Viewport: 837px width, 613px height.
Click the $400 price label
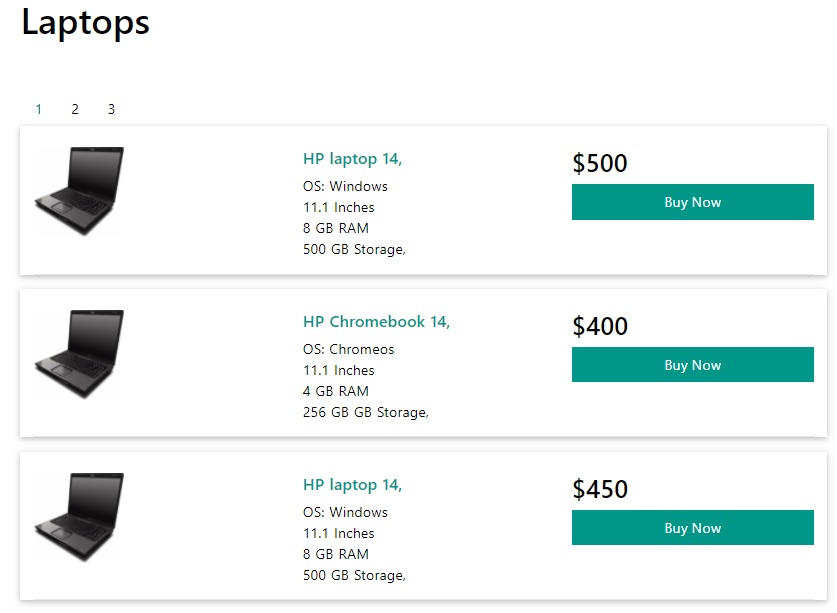coord(600,326)
